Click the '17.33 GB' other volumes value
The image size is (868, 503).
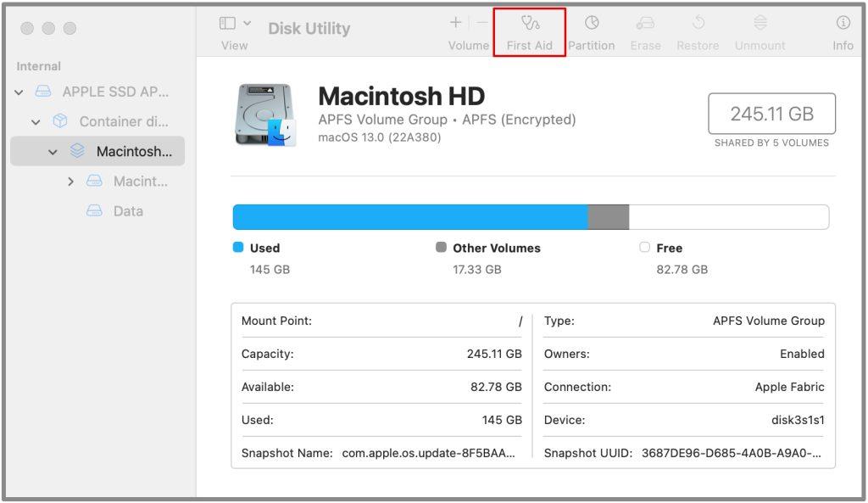pos(477,270)
